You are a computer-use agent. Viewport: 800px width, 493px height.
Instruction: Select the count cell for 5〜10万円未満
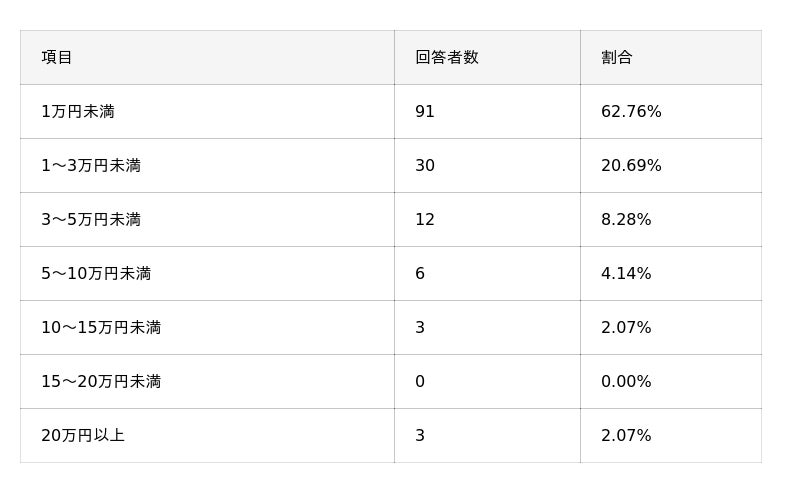pyautogui.click(x=420, y=274)
